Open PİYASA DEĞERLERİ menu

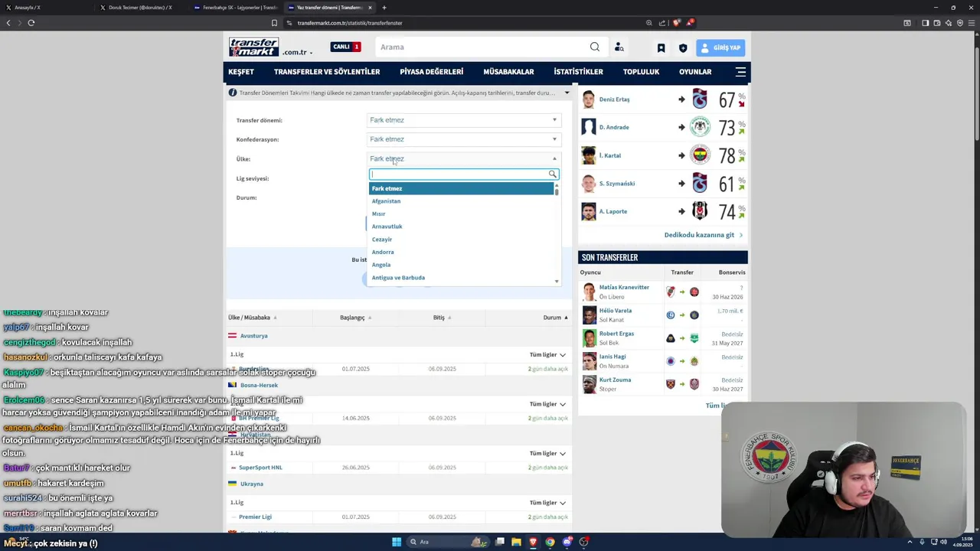[431, 72]
